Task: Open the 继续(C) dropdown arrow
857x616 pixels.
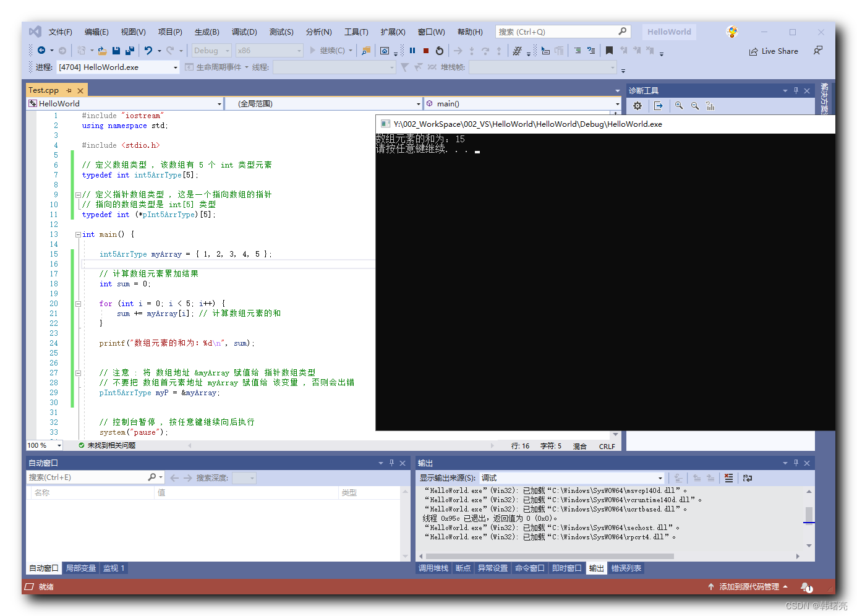Action: (351, 51)
